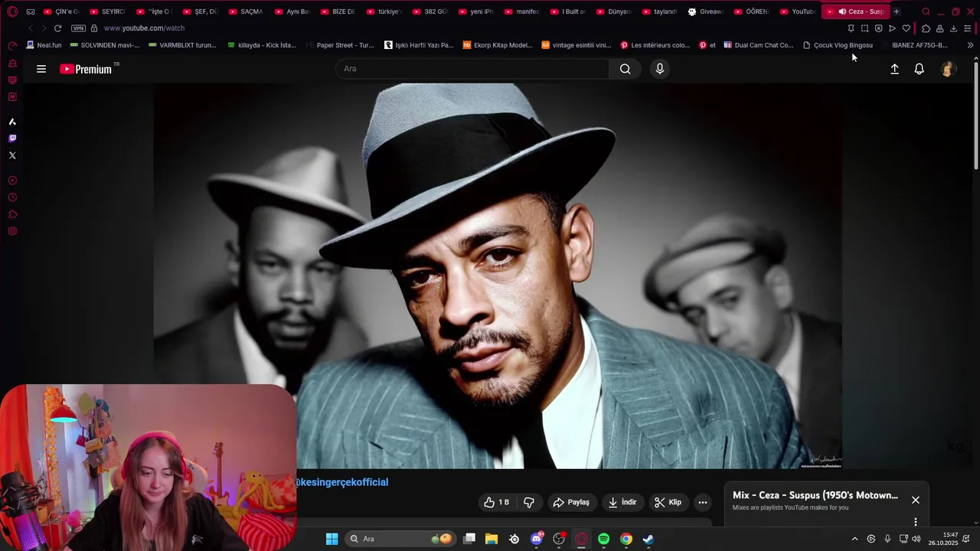This screenshot has height=551, width=980.
Task: Open YouTube create/upload icon
Action: click(x=894, y=69)
